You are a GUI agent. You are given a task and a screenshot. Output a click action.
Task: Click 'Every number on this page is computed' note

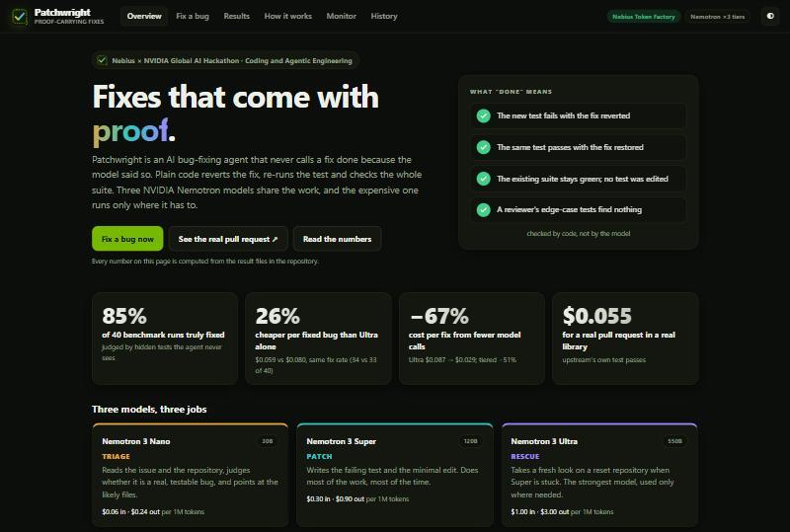[x=205, y=262]
